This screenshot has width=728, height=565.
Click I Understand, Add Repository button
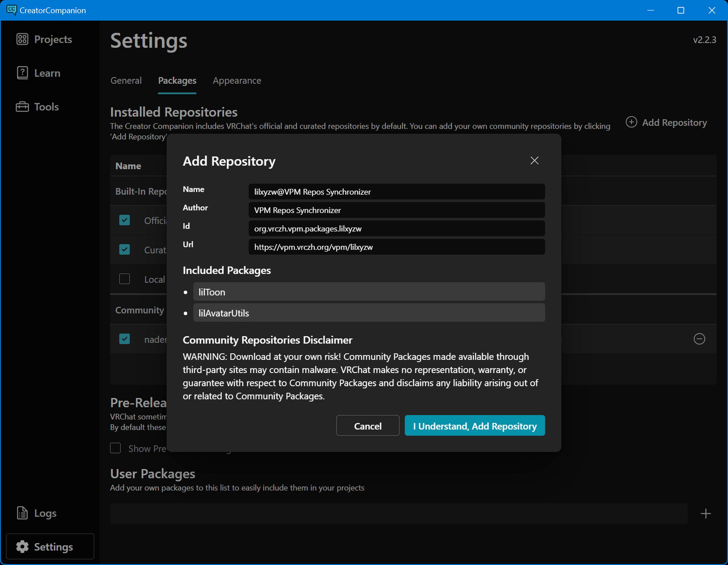[x=475, y=426]
